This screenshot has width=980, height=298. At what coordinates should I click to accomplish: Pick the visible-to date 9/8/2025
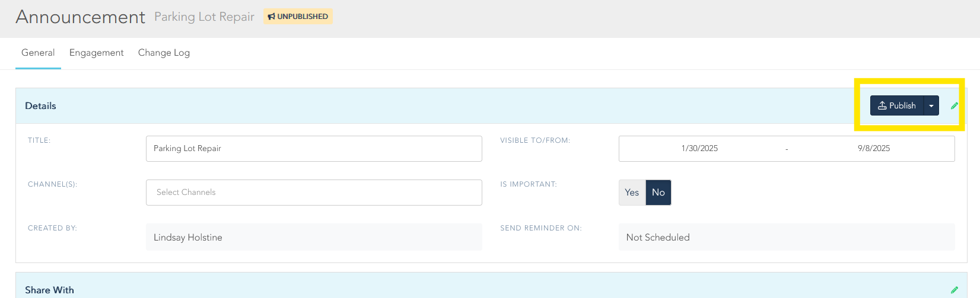873,149
